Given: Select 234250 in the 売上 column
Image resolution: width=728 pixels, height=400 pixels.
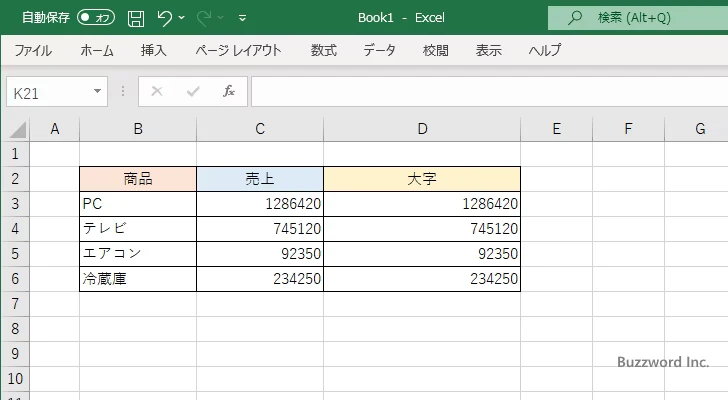Looking at the screenshot, I should [260, 279].
